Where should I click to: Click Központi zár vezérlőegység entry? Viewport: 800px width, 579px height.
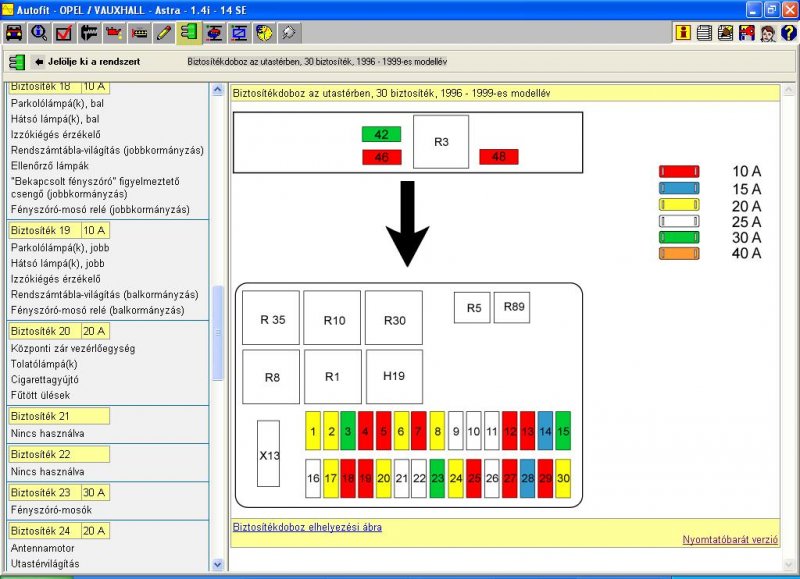pos(73,348)
